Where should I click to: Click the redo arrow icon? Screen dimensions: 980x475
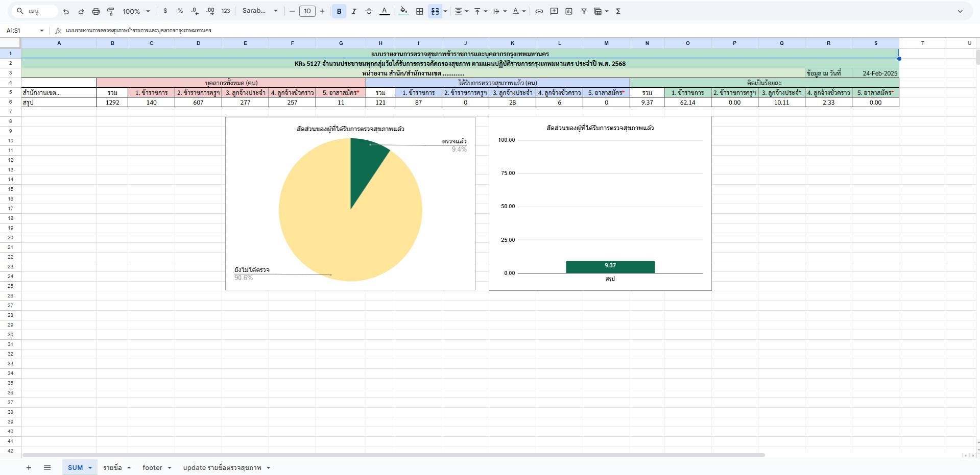pos(81,11)
